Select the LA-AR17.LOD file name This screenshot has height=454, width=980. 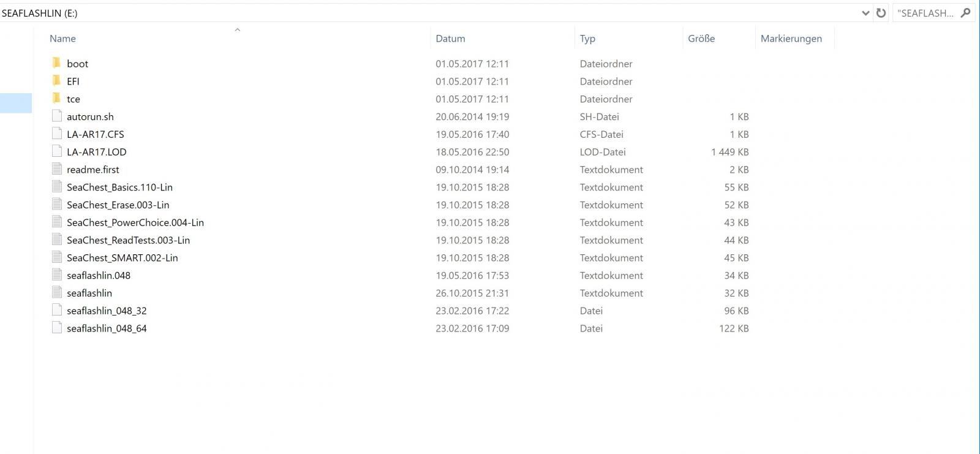pyautogui.click(x=97, y=152)
